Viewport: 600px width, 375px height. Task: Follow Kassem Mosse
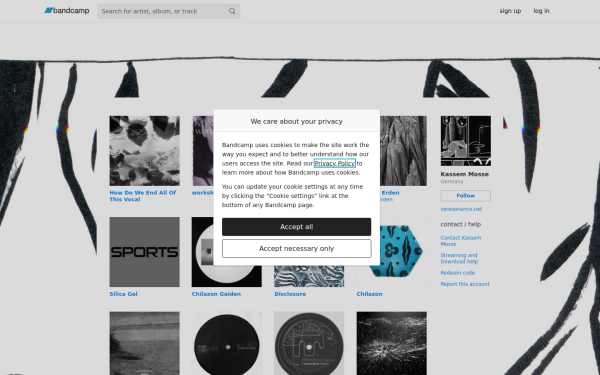(465, 196)
